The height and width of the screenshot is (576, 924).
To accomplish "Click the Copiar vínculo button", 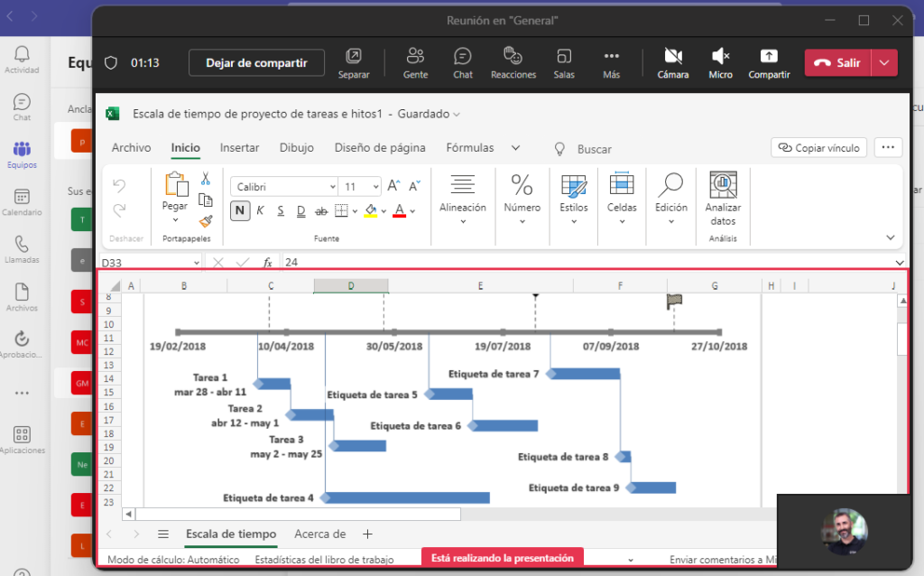I will (x=818, y=146).
